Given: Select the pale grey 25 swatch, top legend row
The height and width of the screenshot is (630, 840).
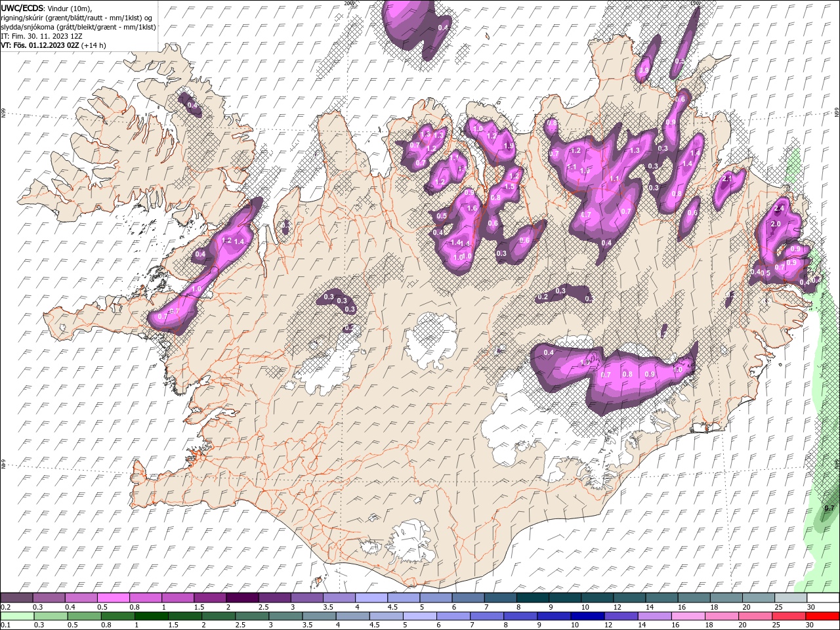Looking at the screenshot, I should click(790, 598).
